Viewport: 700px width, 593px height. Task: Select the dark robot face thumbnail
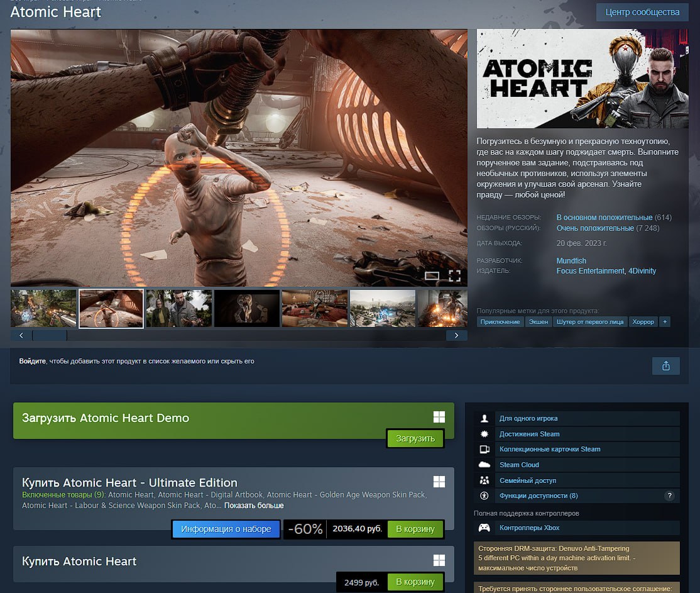click(247, 308)
